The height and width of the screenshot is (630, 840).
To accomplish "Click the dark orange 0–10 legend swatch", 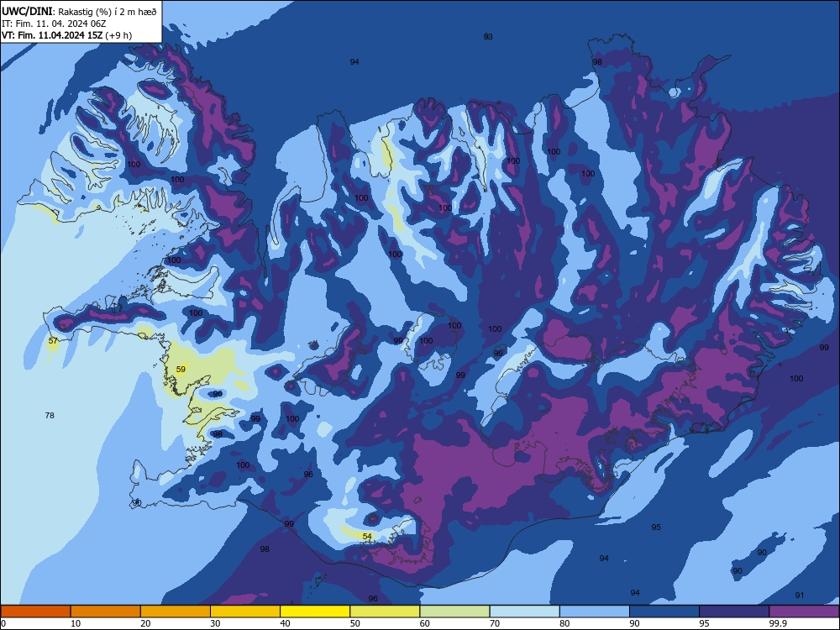I will tap(35, 612).
